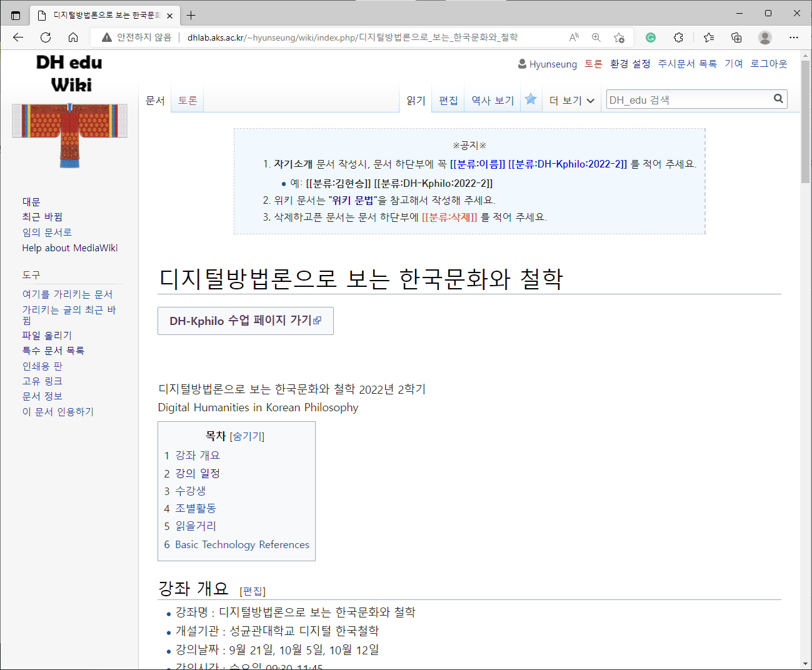812x670 pixels.
Task: Open 인쇄용 판 printable version
Action: tap(43, 366)
